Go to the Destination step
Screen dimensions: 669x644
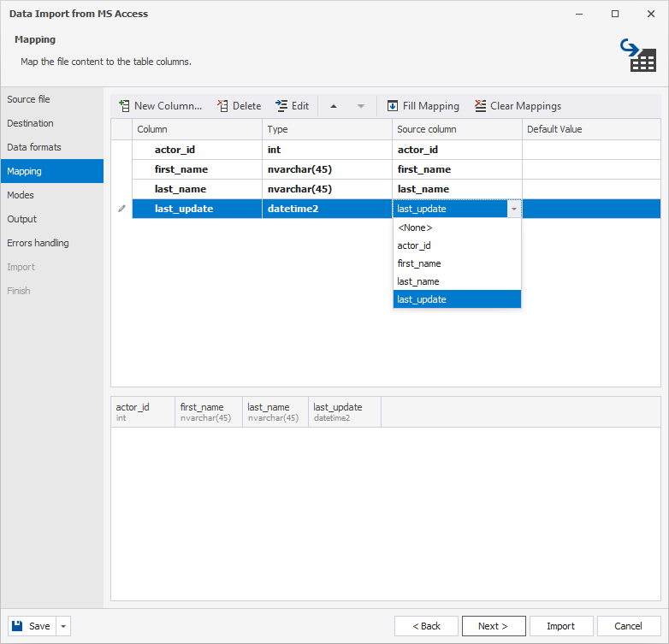[52, 123]
